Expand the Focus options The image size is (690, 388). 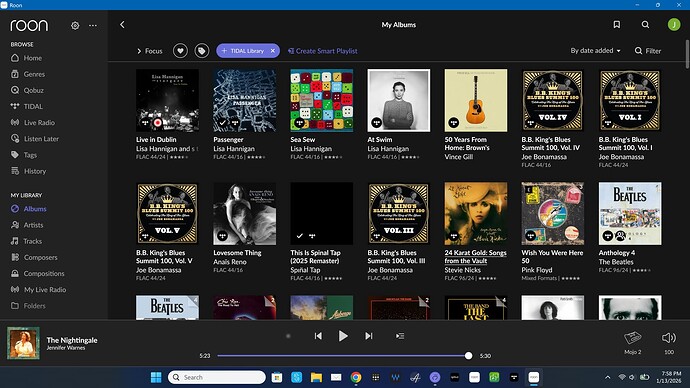point(150,51)
